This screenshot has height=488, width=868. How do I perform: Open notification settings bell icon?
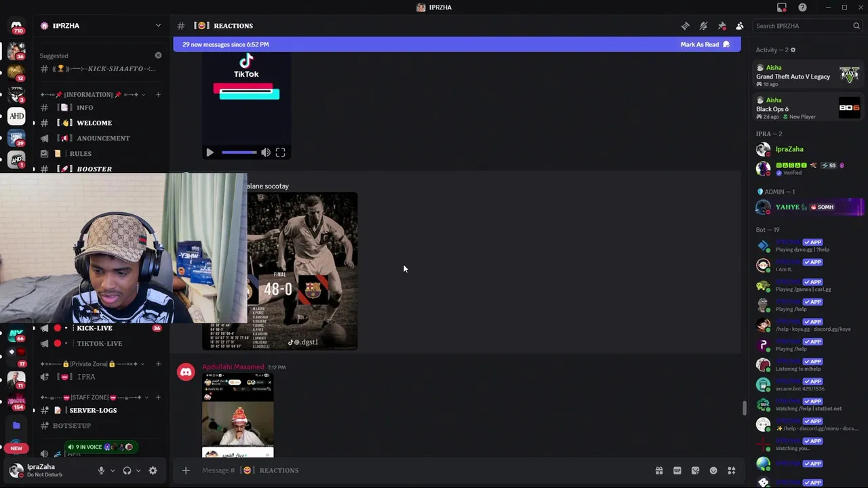703,26
